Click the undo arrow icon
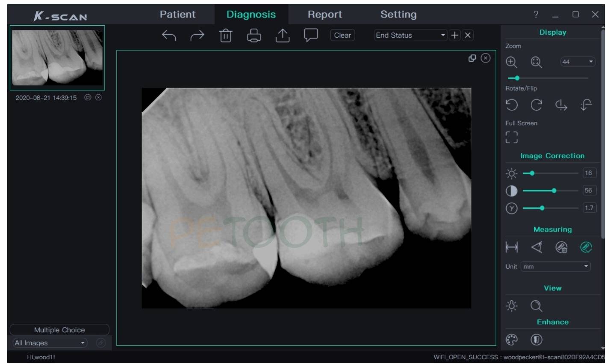This screenshot has width=610, height=364. (x=169, y=35)
